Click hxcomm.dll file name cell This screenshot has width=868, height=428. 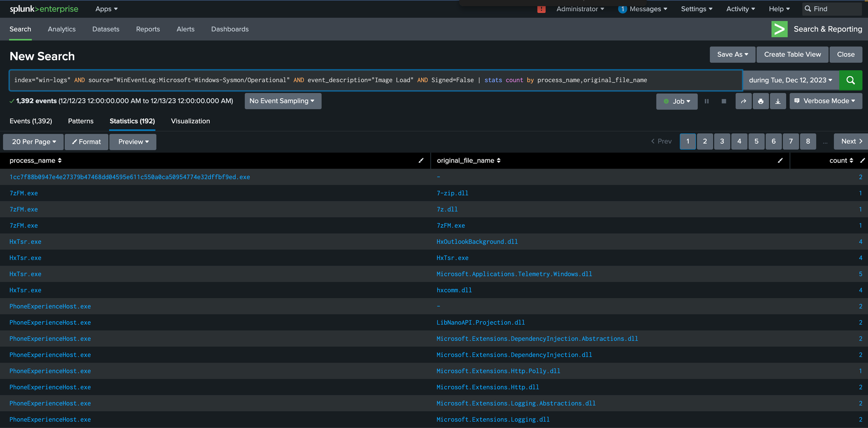coord(454,290)
